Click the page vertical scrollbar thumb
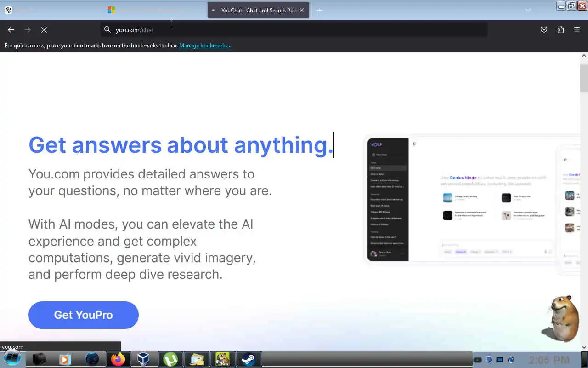This screenshot has width=588, height=368. (584, 78)
